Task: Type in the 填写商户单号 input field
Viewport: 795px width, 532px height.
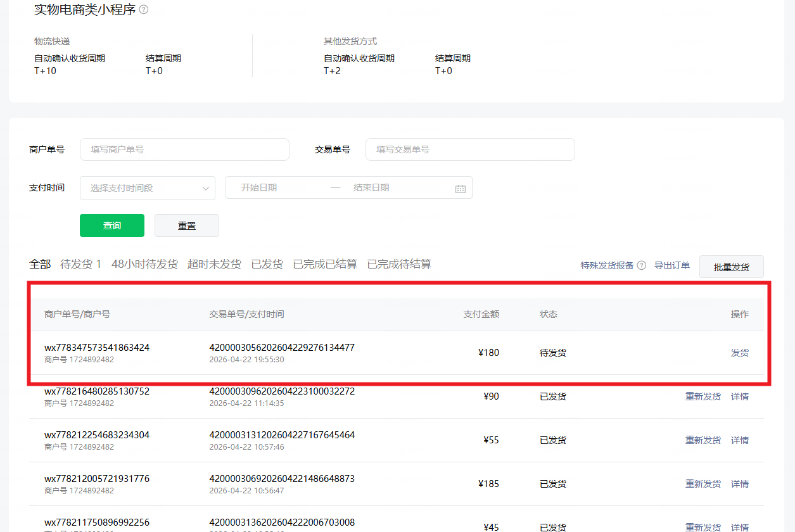Action: point(184,149)
